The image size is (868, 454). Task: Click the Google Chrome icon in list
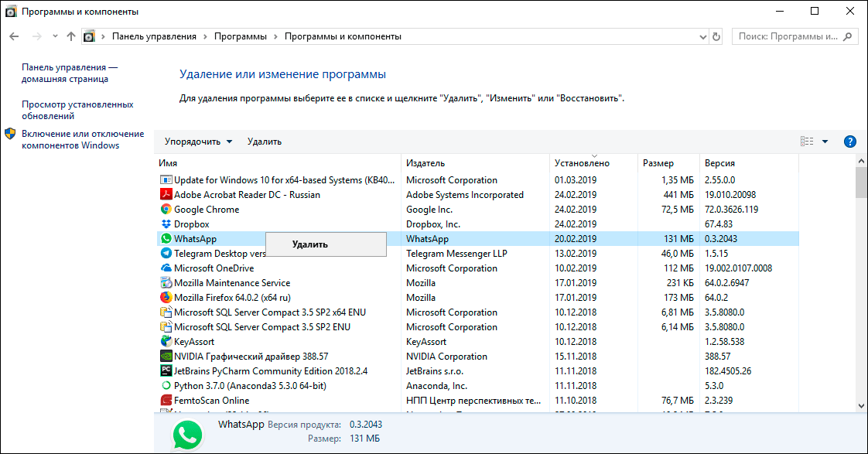click(x=166, y=210)
